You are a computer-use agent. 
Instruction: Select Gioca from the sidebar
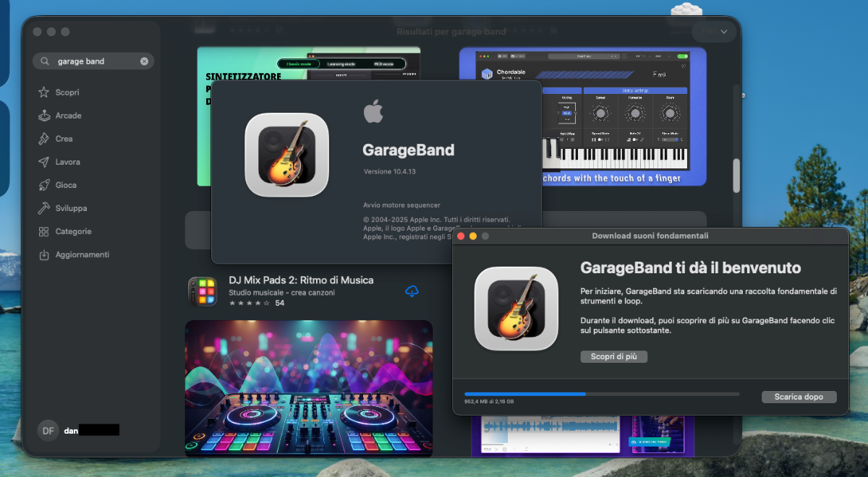[66, 185]
